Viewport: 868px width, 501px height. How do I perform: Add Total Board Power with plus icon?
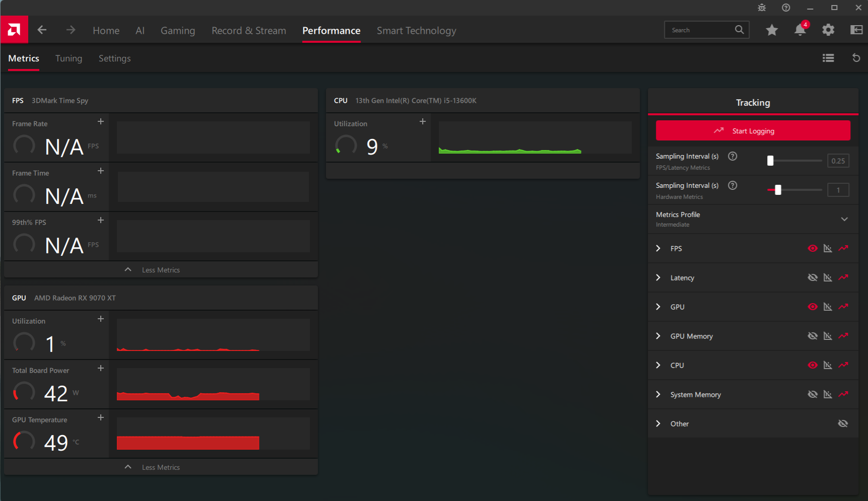click(101, 368)
